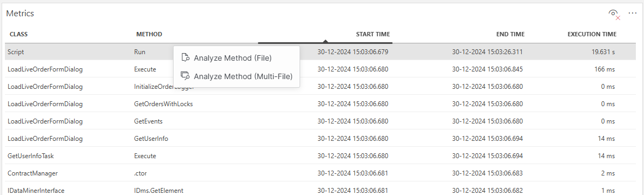Sort by the CLASS column header
Screen dimensions: 644x195
(x=18, y=34)
